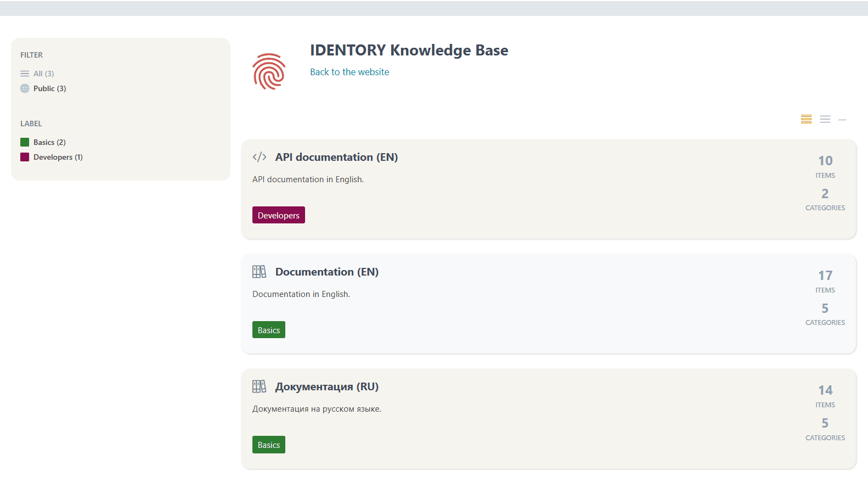The height and width of the screenshot is (477, 868).
Task: Open the Документация (RU) knowledge base title
Action: click(327, 386)
